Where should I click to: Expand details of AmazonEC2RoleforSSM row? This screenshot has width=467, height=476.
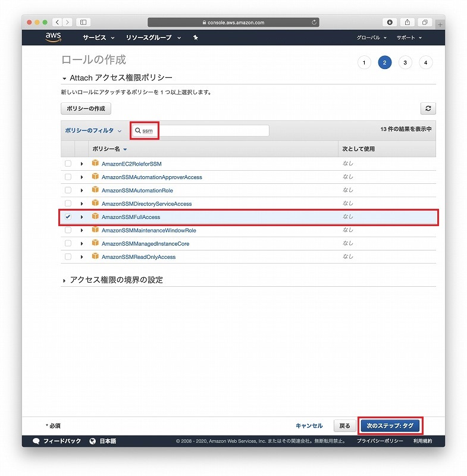(x=82, y=164)
